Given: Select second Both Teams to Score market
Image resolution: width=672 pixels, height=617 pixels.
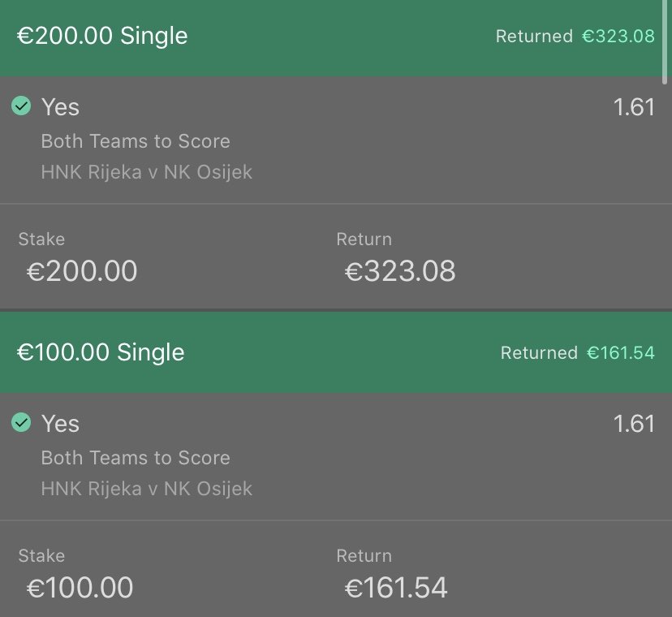Looking at the screenshot, I should point(136,458).
